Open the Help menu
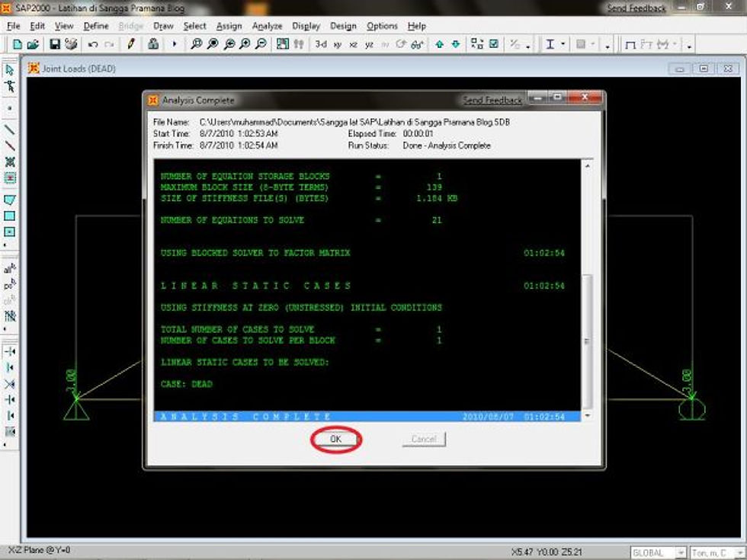This screenshot has height=560, width=747. point(416,26)
